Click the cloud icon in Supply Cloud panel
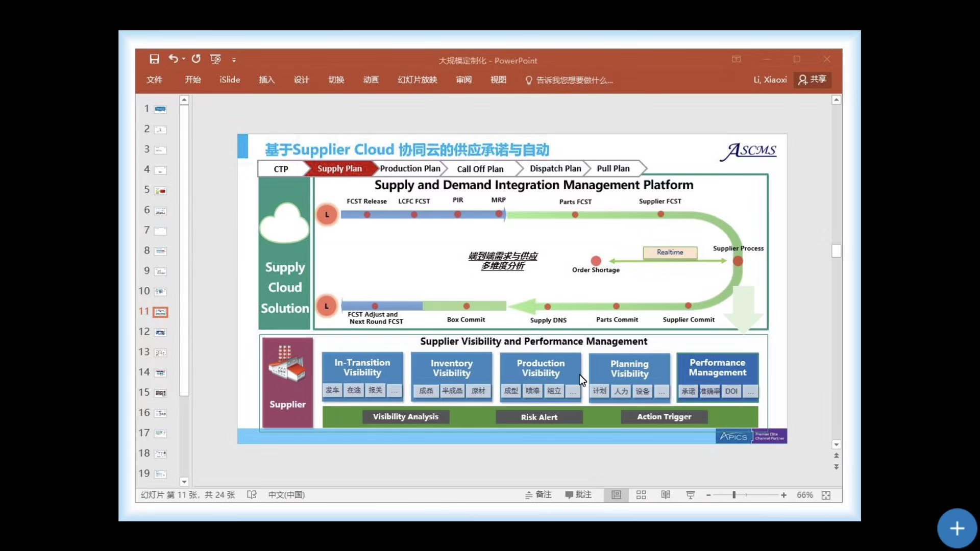Image resolution: width=980 pixels, height=551 pixels. (284, 223)
